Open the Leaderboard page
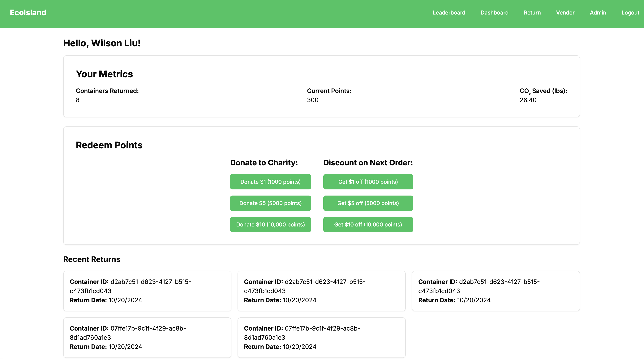644x359 pixels. coord(449,12)
